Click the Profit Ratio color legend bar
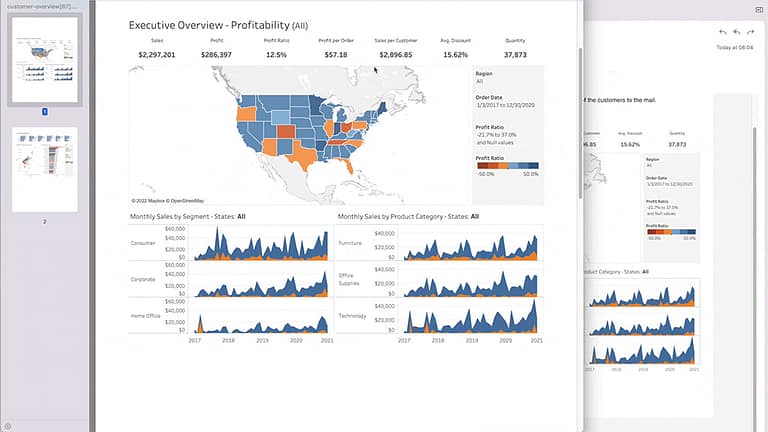Image resolution: width=768 pixels, height=432 pixels. (507, 165)
